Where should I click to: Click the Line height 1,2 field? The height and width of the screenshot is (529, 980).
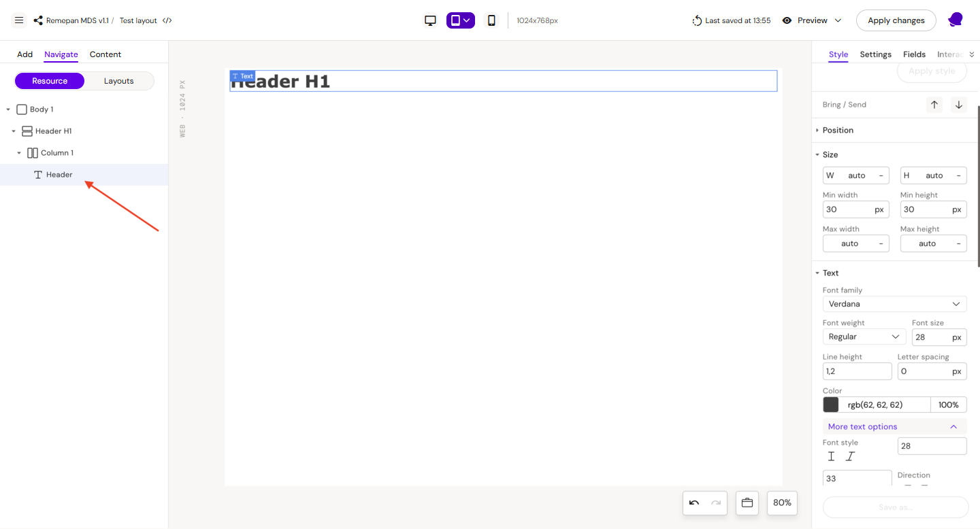coord(857,371)
